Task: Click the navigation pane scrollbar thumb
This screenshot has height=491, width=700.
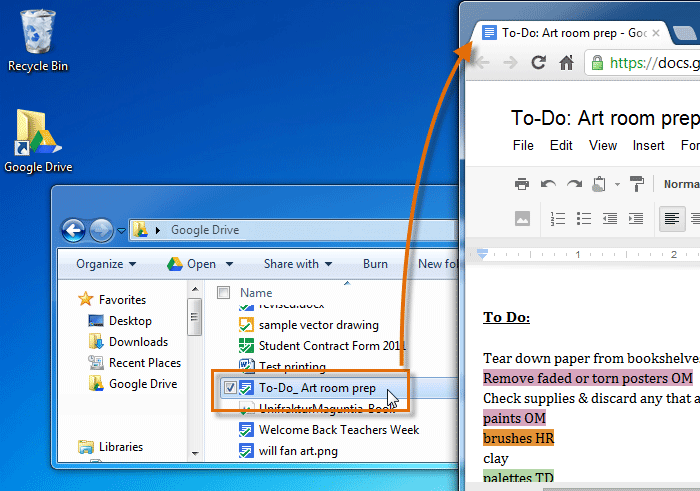Action: pos(194,317)
